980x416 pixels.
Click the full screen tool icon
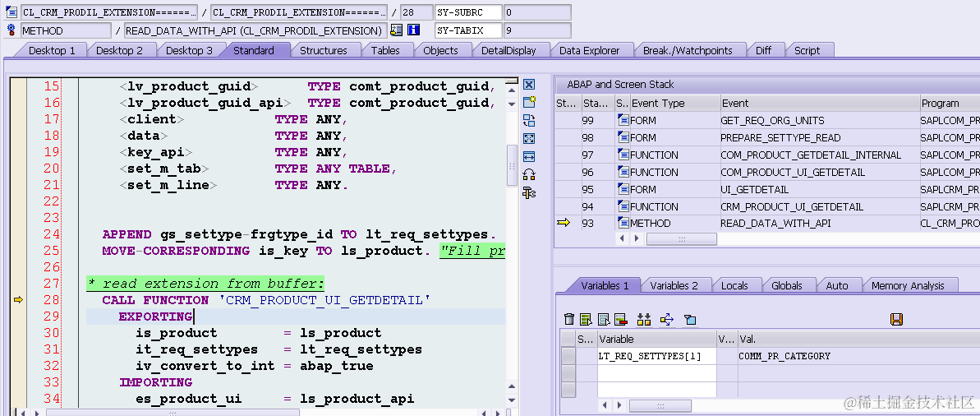(x=529, y=139)
